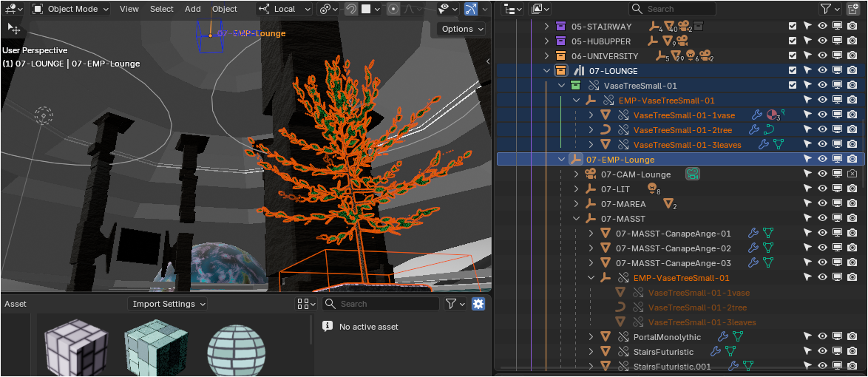Open asset browser display mode menu

306,304
